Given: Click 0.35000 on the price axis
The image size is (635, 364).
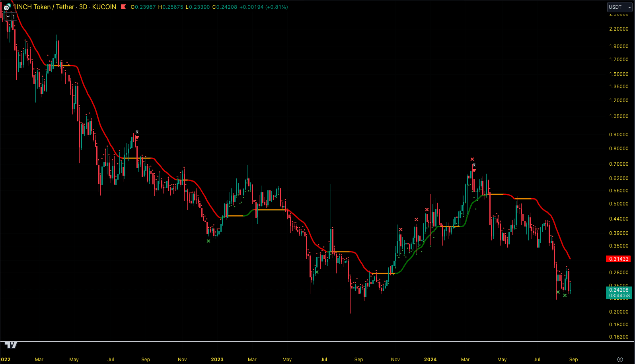Looking at the screenshot, I should point(619,246).
